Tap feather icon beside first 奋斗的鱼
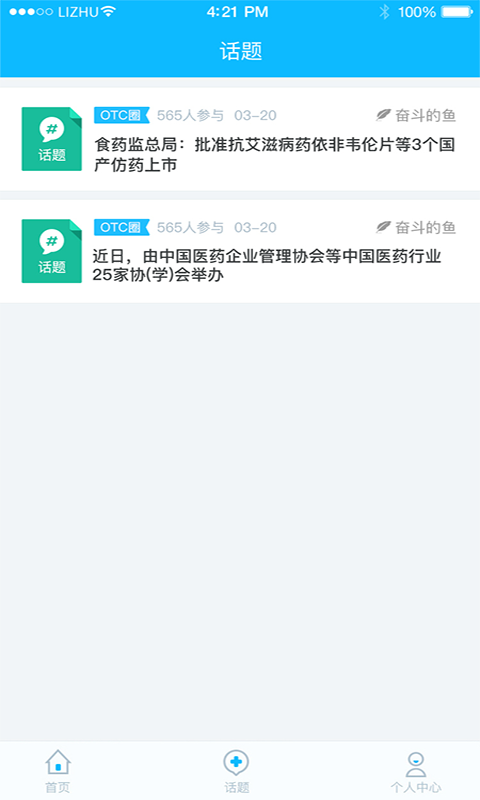The image size is (480, 800). pos(383,115)
